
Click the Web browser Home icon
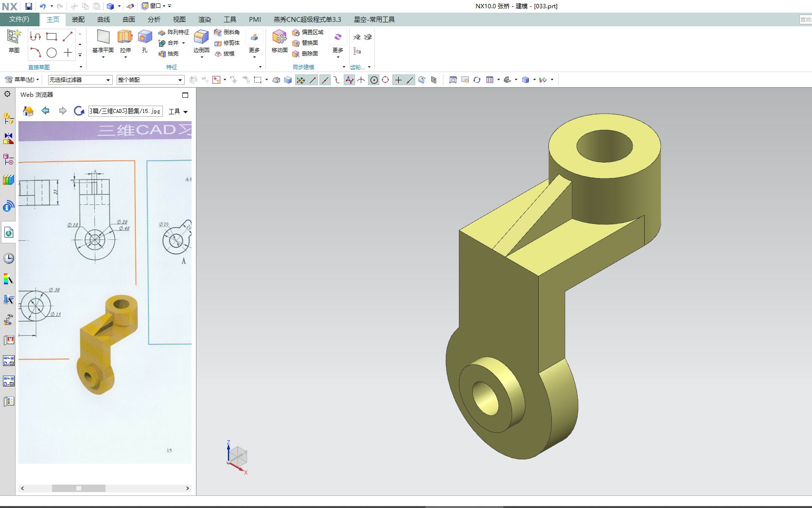[x=28, y=111]
